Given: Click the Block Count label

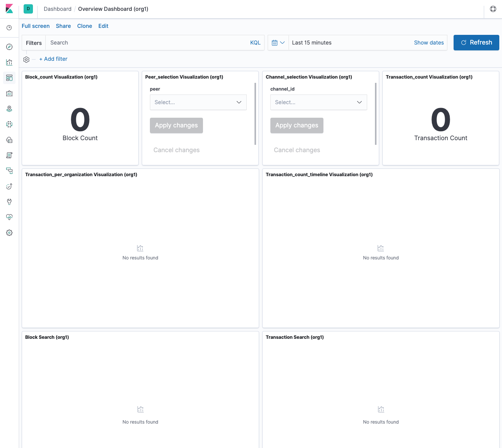Looking at the screenshot, I should pos(80,138).
